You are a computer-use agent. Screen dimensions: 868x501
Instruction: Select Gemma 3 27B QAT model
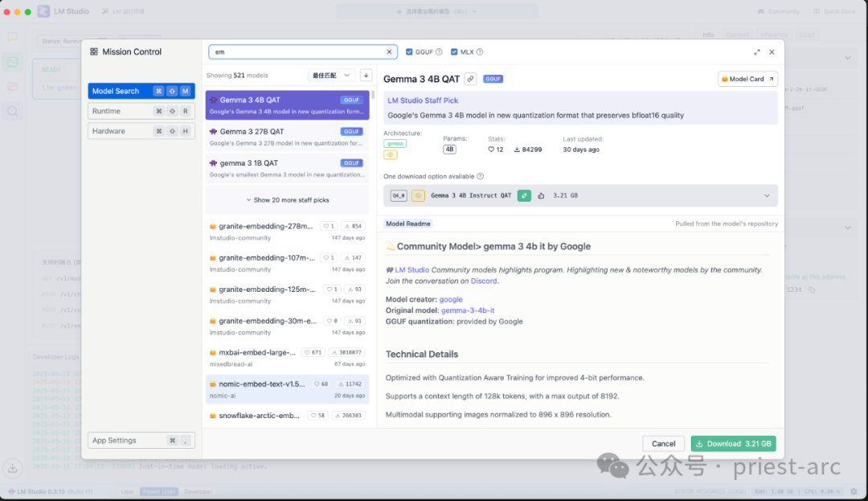point(287,137)
